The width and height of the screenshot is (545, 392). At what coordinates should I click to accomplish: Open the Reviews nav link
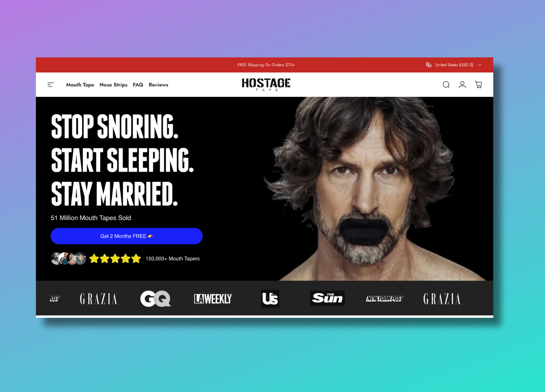(158, 85)
